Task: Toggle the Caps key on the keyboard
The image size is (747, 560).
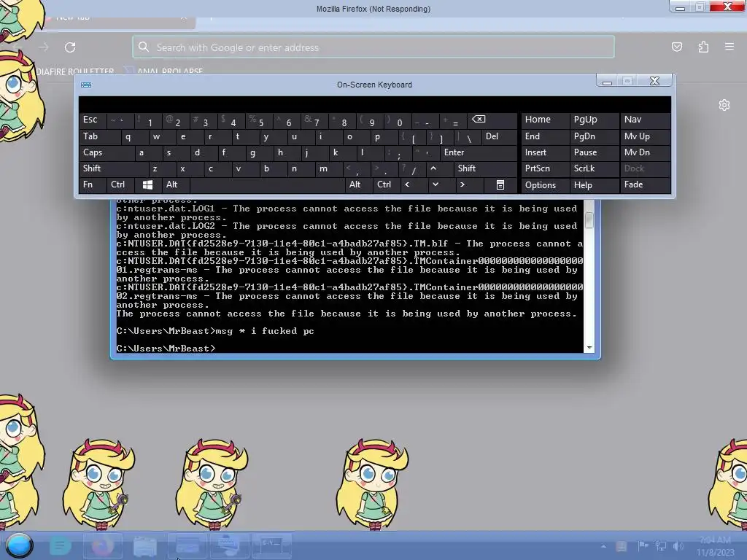Action: (x=107, y=152)
